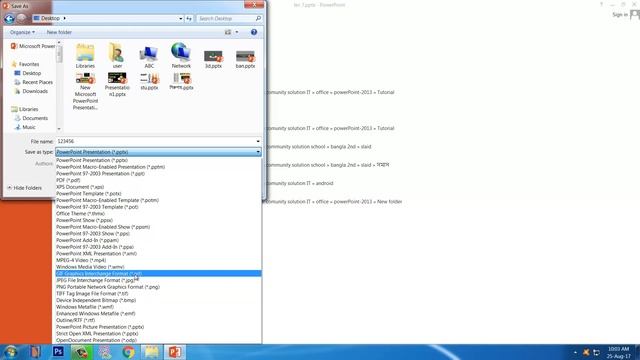Choose XPS Document (*.xps) type
Screen dimensions: 640x360
(158, 187)
